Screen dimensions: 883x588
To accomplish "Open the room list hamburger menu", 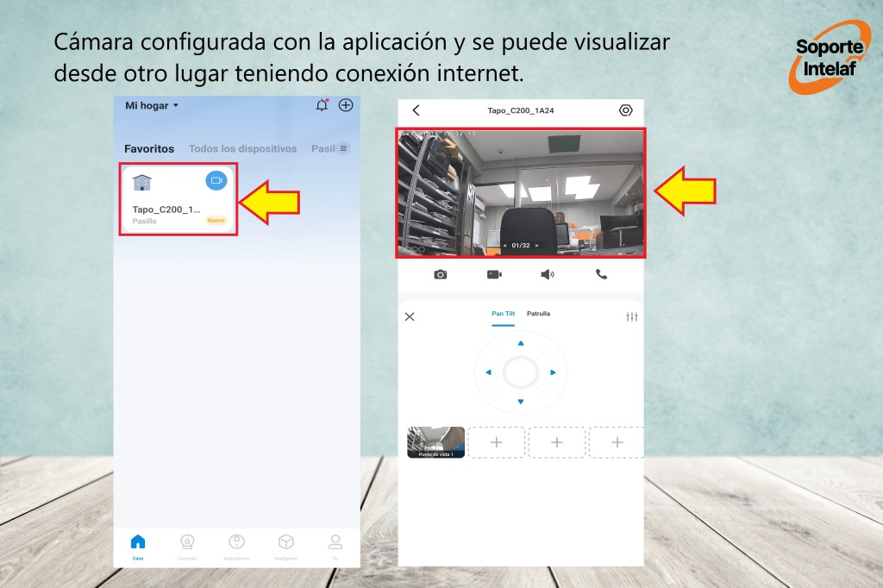I will (343, 148).
